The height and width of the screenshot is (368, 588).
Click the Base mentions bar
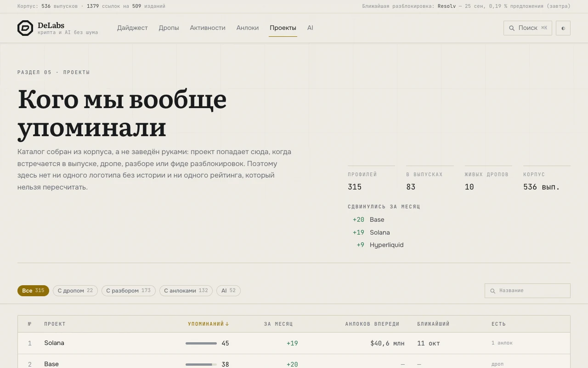click(201, 364)
